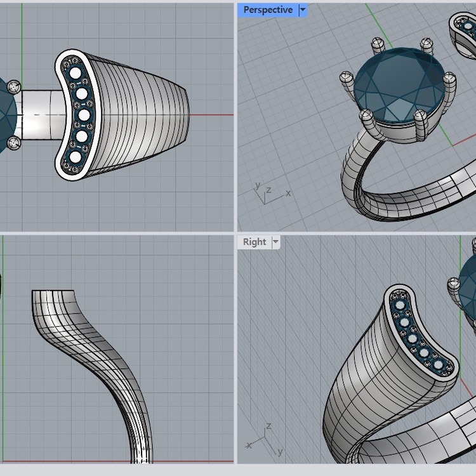Click the Perspective viewport title label
Viewport: 476px width, 476px height.
[268, 10]
